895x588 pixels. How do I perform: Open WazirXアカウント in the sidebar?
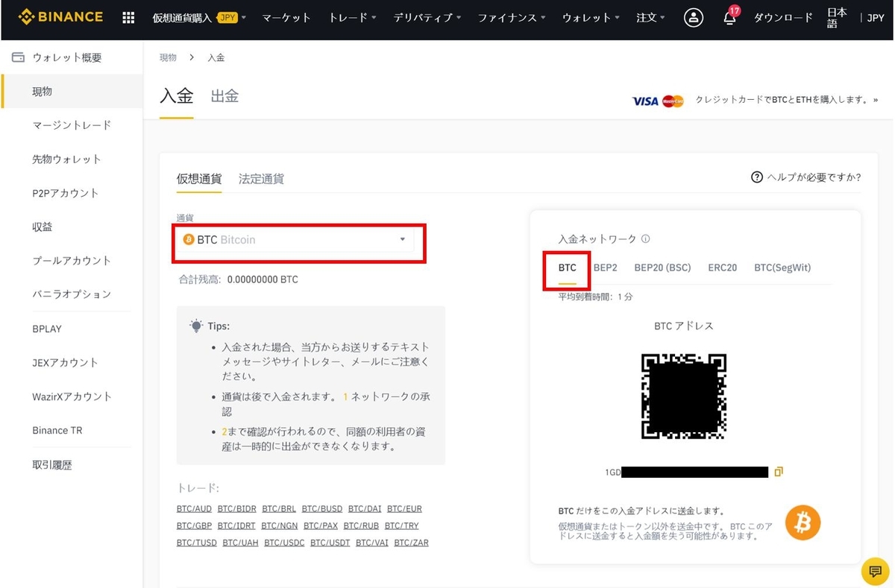[72, 396]
